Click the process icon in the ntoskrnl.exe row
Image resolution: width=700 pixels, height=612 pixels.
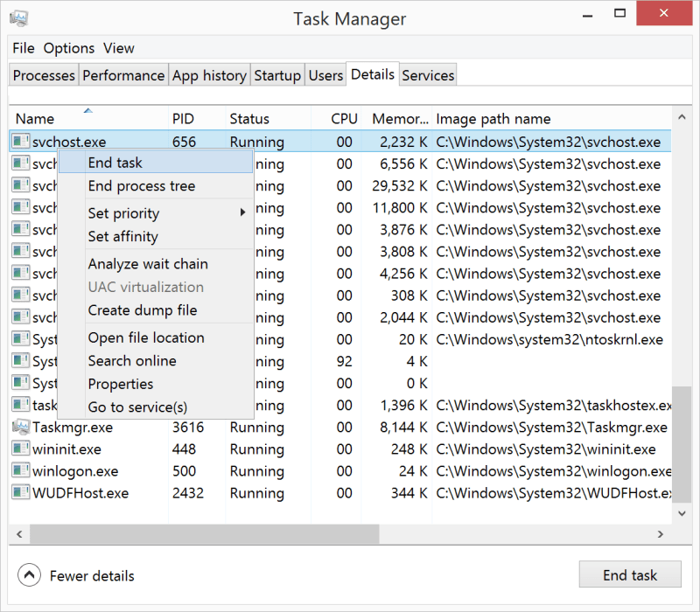[20, 339]
